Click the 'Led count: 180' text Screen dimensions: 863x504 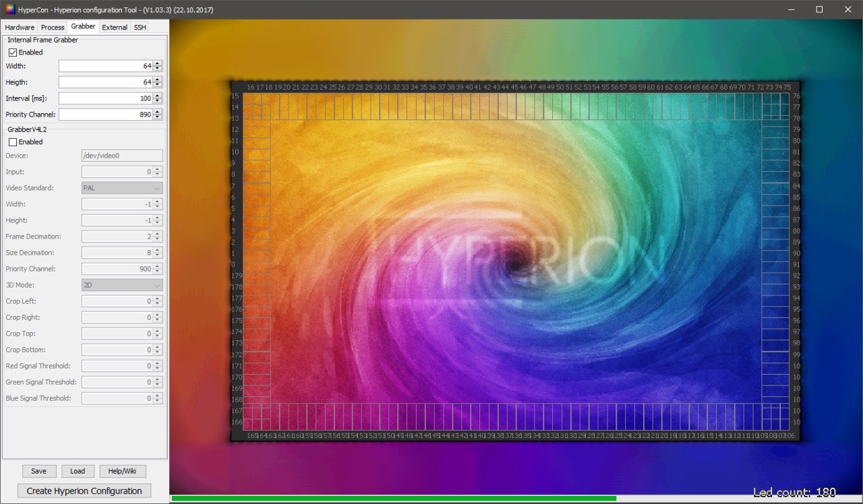pyautogui.click(x=794, y=493)
